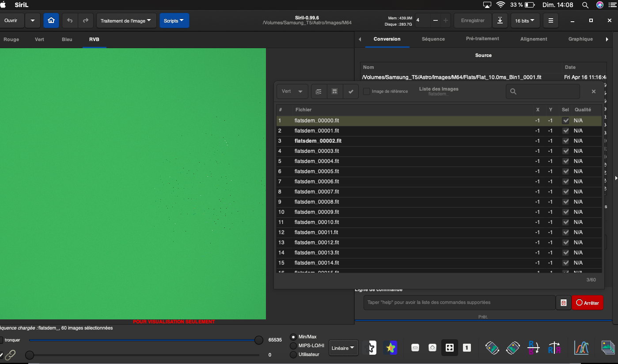The height and width of the screenshot is (364, 618).
Task: Click the rotate image clockwise icon
Action: [513, 348]
